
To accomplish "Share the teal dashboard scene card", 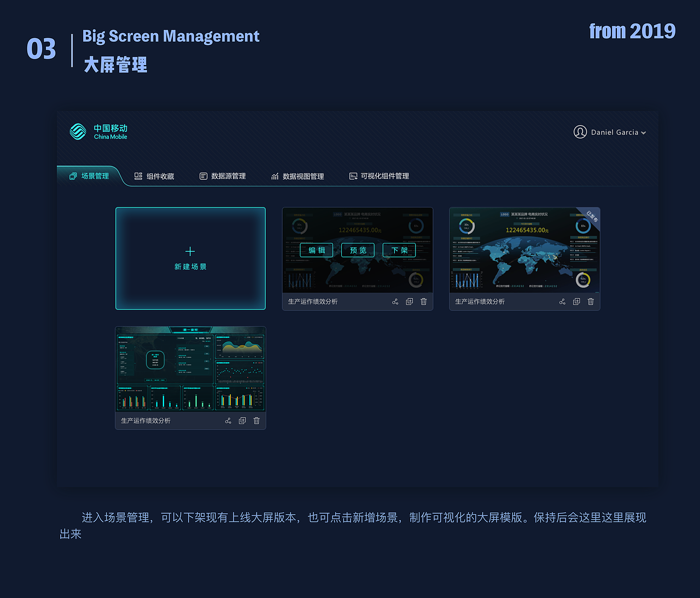I will 228,421.
